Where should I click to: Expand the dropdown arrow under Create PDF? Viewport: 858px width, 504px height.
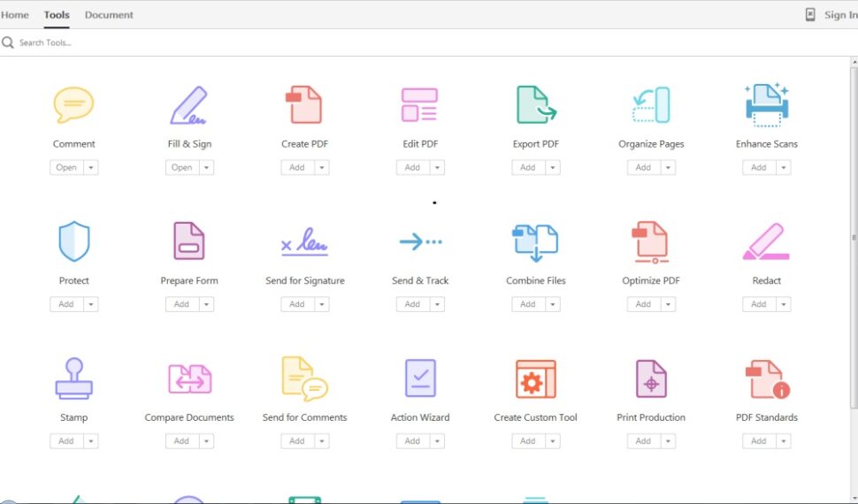pyautogui.click(x=322, y=167)
